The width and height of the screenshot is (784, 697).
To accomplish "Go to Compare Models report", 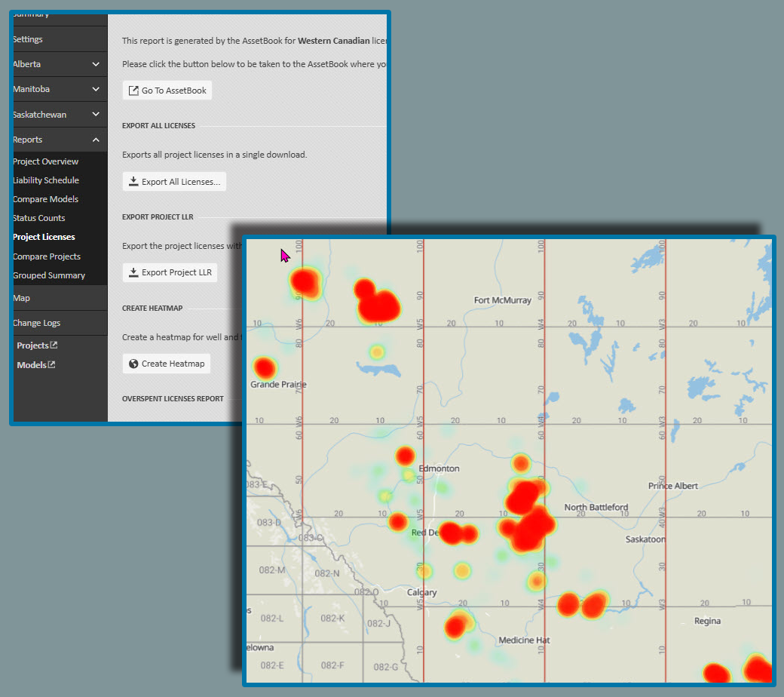I will click(x=45, y=199).
